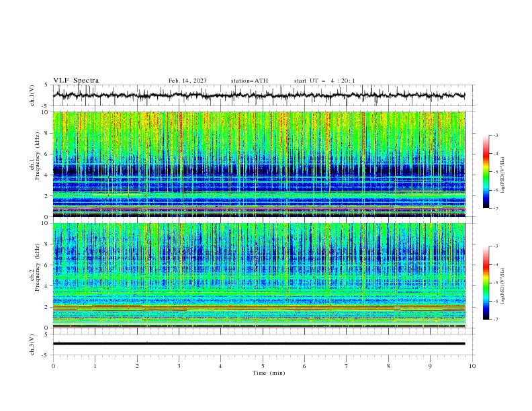Click time axis tick label "0"

pyautogui.click(x=53, y=366)
